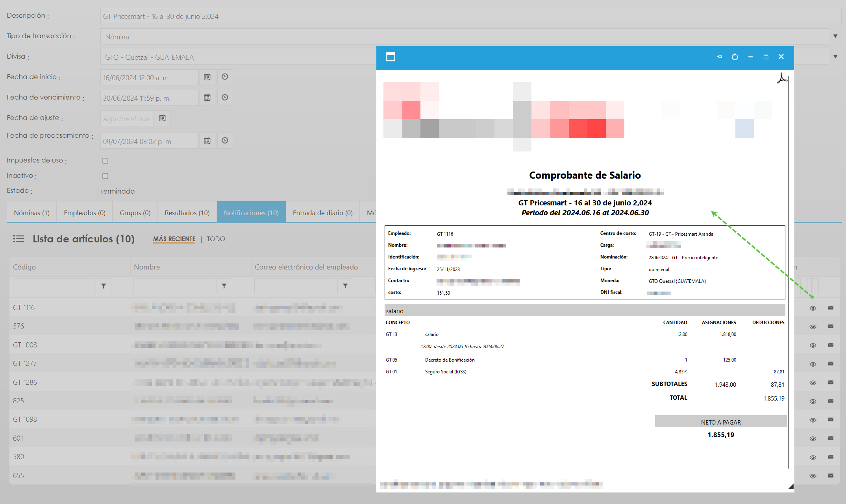View payslip for row 825
The width and height of the screenshot is (846, 504).
coord(813,401)
